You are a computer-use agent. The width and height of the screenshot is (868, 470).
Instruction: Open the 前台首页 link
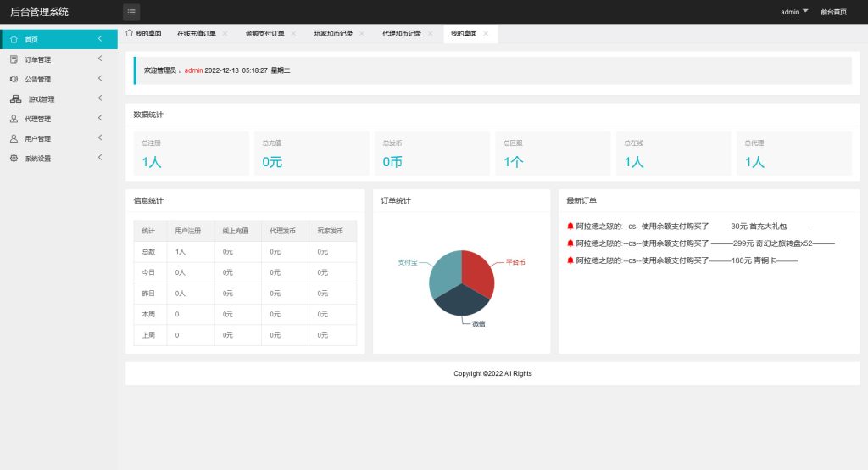coord(833,12)
